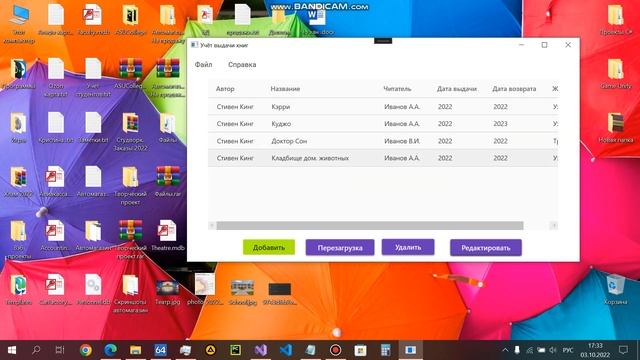Click the Читатель column header
Viewport: 640px width, 360px height.
(x=397, y=89)
